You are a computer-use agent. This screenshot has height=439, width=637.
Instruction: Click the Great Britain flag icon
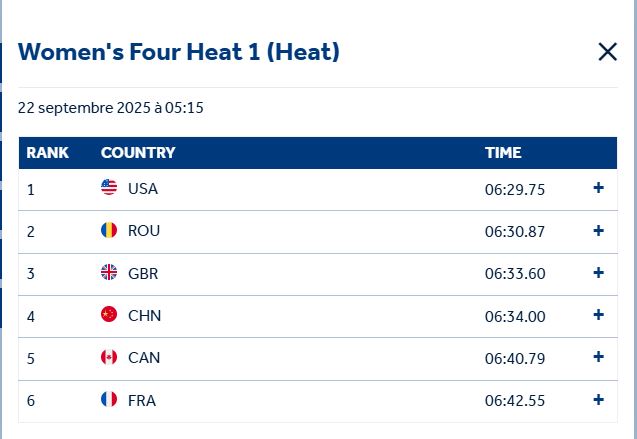click(109, 273)
